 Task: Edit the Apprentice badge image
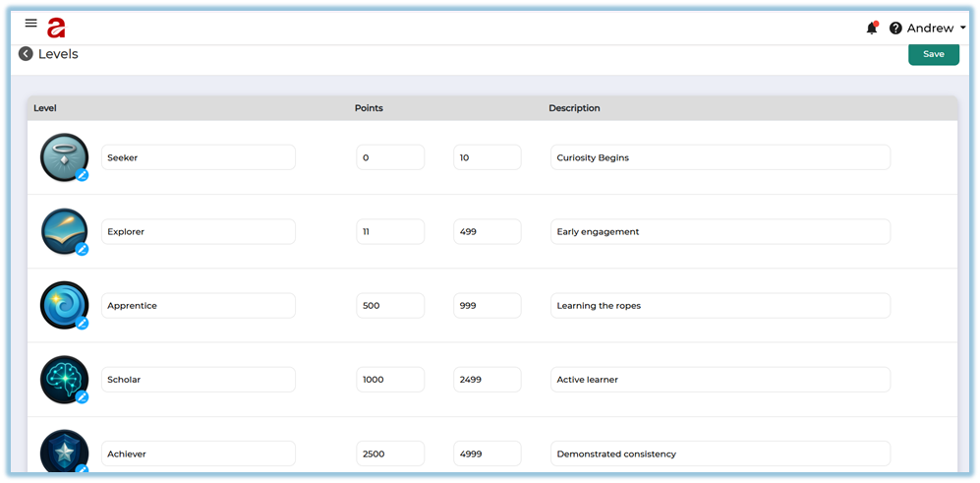pos(83,323)
